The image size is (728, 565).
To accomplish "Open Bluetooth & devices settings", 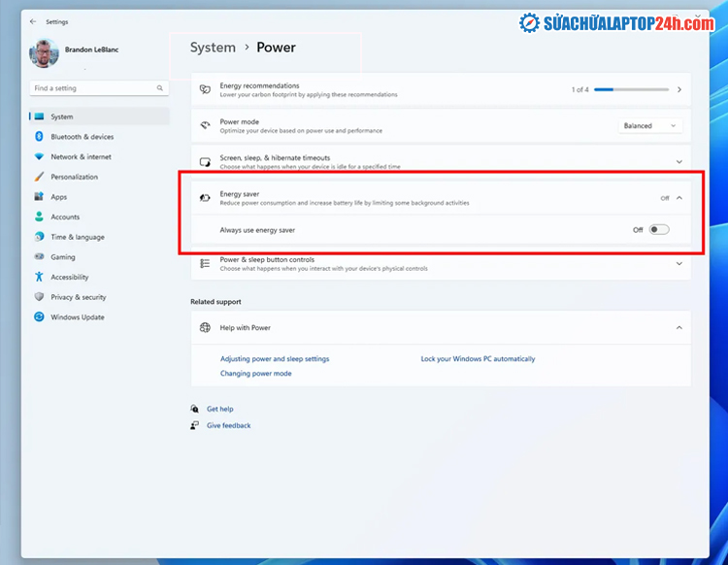I will click(99, 137).
